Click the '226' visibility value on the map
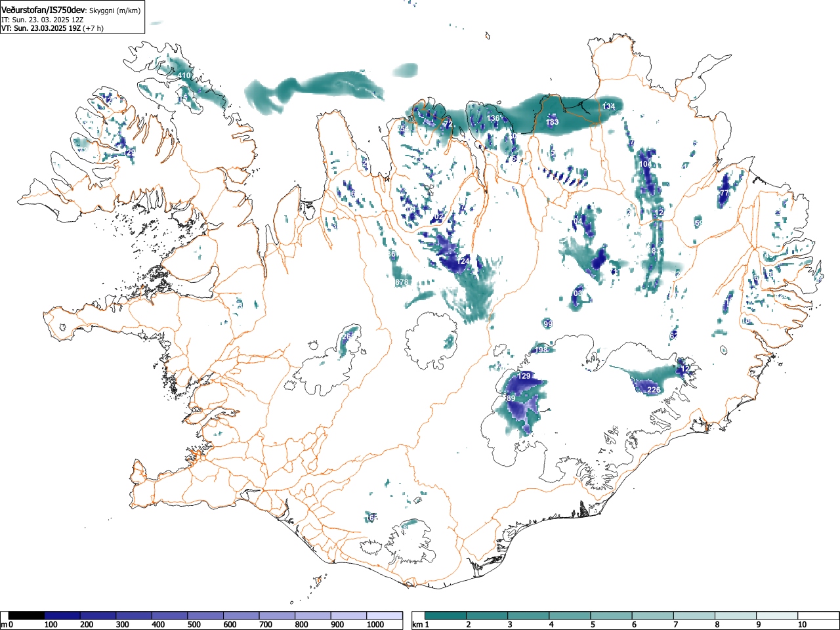840x630 pixels. (x=654, y=390)
